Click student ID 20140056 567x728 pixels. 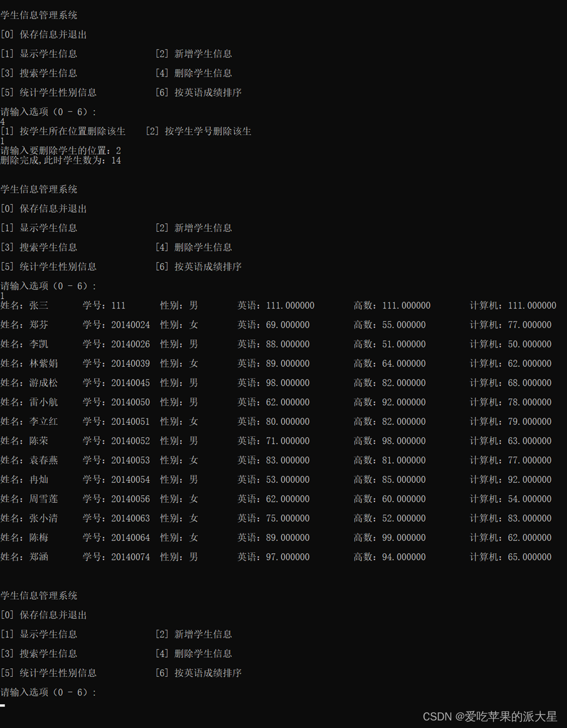point(131,499)
